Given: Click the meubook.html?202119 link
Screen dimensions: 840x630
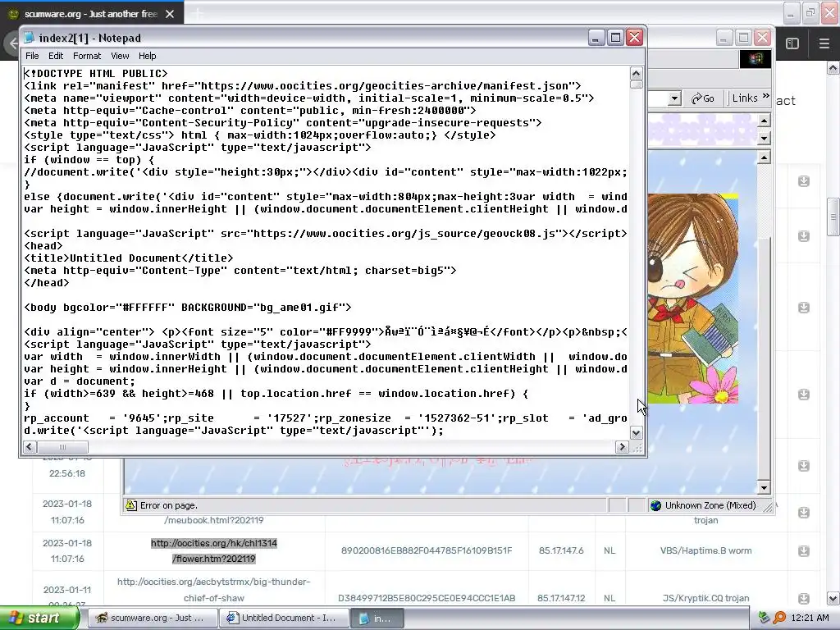Looking at the screenshot, I should point(214,520).
